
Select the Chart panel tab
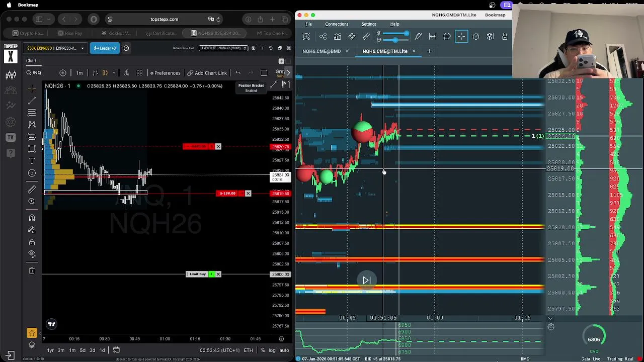31,61
